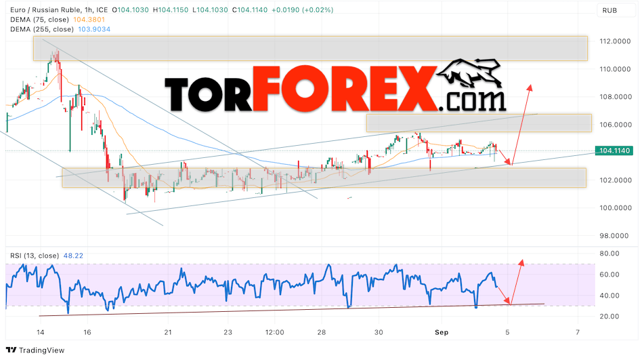This screenshot has width=644, height=360.
Task: Click the RSI value 48.22
Action: click(74, 256)
